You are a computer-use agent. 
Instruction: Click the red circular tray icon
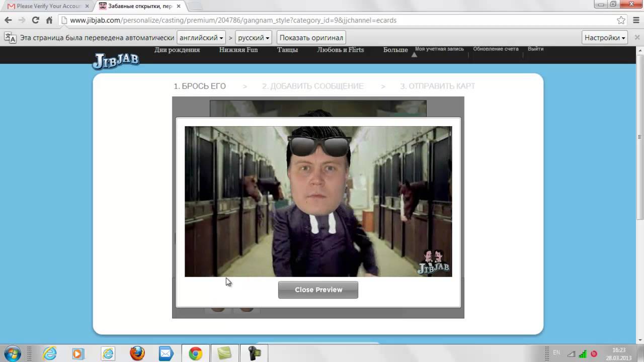594,354
